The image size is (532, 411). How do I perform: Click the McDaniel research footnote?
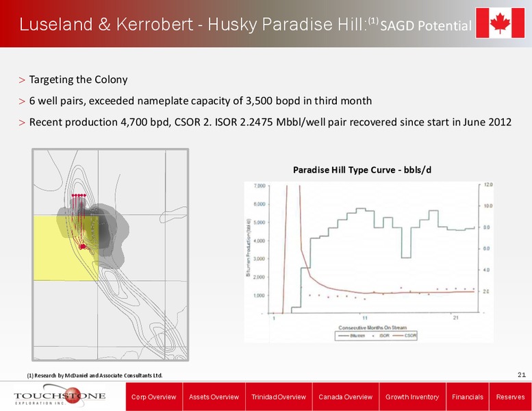coord(94,375)
